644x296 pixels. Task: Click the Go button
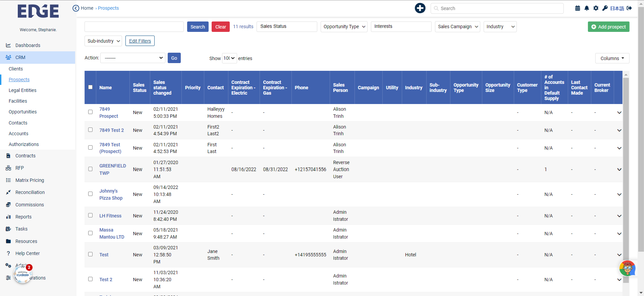[x=174, y=58]
